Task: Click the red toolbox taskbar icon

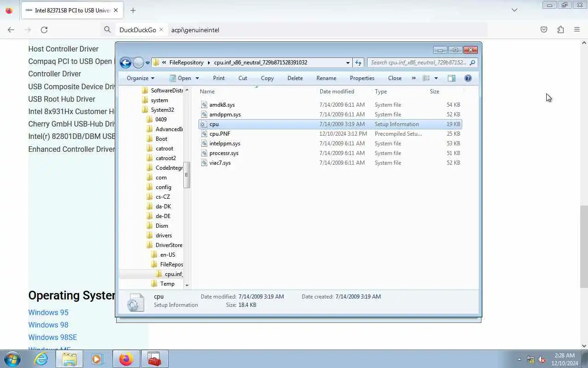Action: [x=154, y=359]
